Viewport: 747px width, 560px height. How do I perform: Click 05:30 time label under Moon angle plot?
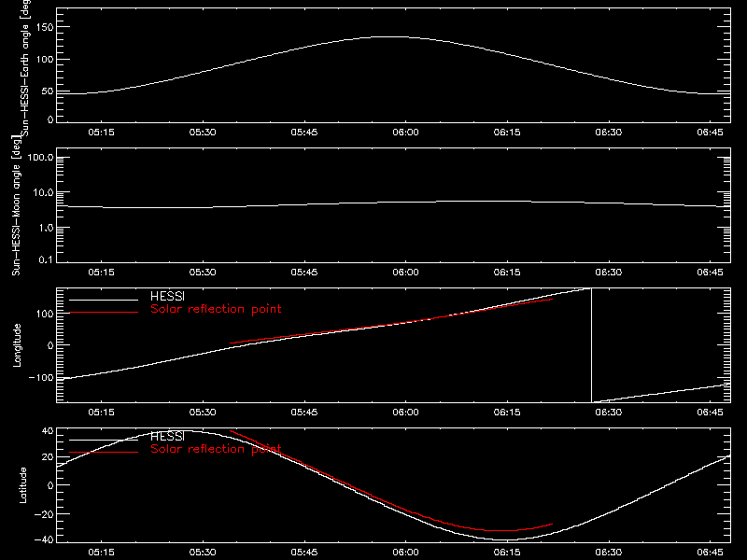203,273
